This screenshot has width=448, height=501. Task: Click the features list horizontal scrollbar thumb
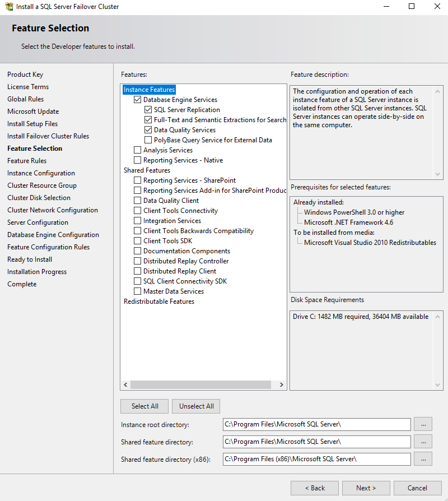(x=201, y=384)
